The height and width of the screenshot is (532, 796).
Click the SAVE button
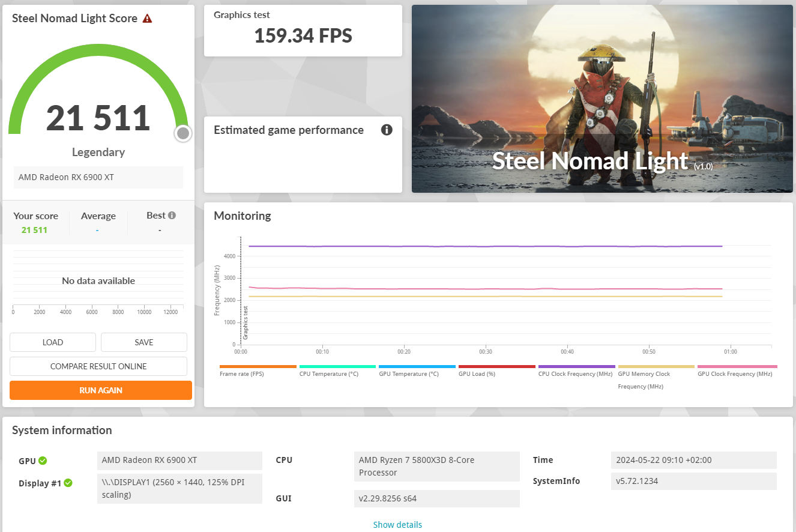pos(144,342)
